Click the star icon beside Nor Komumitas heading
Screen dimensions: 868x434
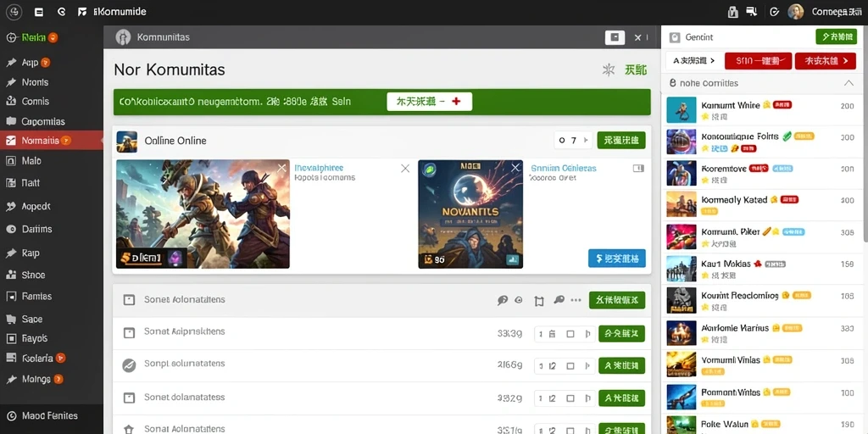(x=609, y=70)
